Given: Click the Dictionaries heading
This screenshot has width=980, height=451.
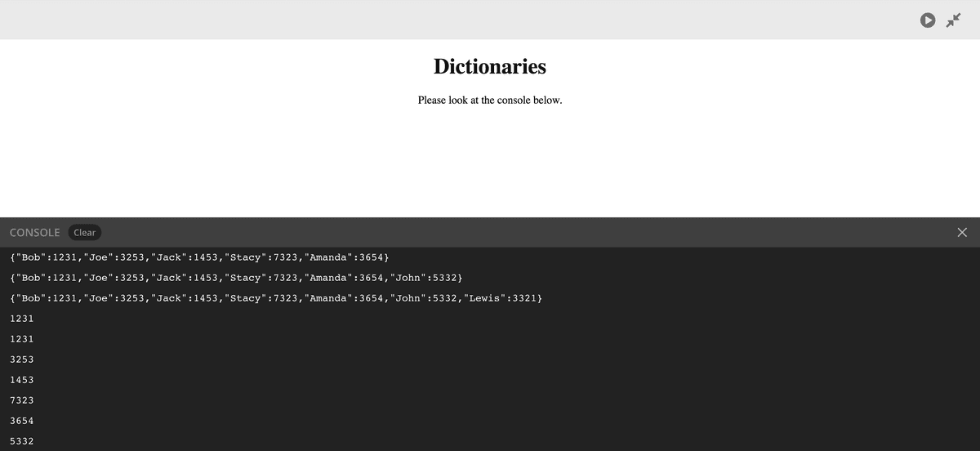Looking at the screenshot, I should pyautogui.click(x=489, y=66).
